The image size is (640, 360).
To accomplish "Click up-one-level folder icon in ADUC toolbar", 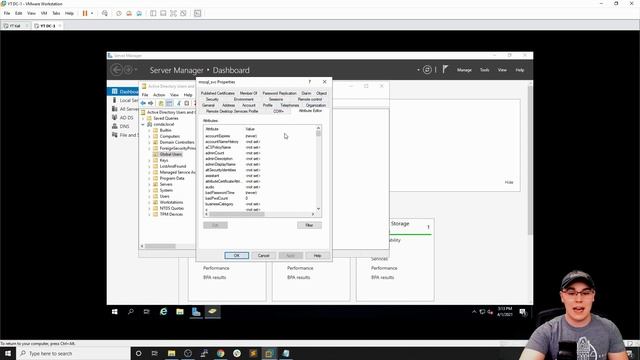I will [161, 103].
